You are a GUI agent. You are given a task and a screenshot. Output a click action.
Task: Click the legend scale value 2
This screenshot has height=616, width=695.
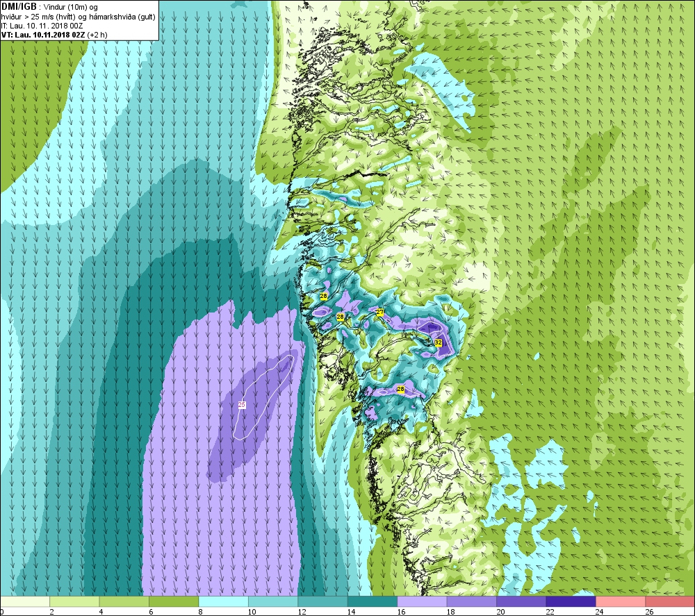click(x=52, y=612)
